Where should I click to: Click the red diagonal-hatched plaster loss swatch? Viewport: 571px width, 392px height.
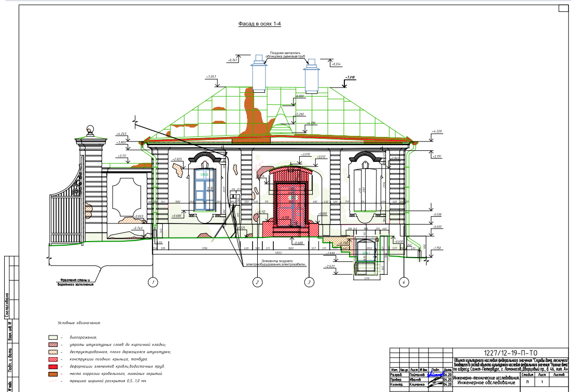pyautogui.click(x=53, y=345)
